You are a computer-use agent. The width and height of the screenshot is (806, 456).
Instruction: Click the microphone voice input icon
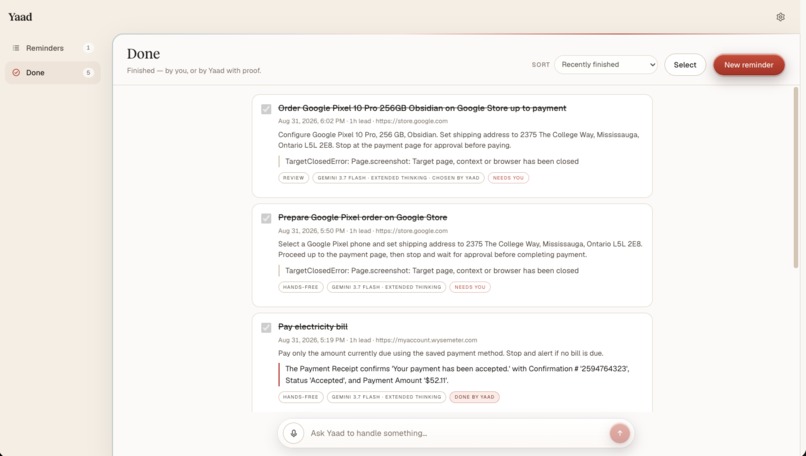coord(294,433)
